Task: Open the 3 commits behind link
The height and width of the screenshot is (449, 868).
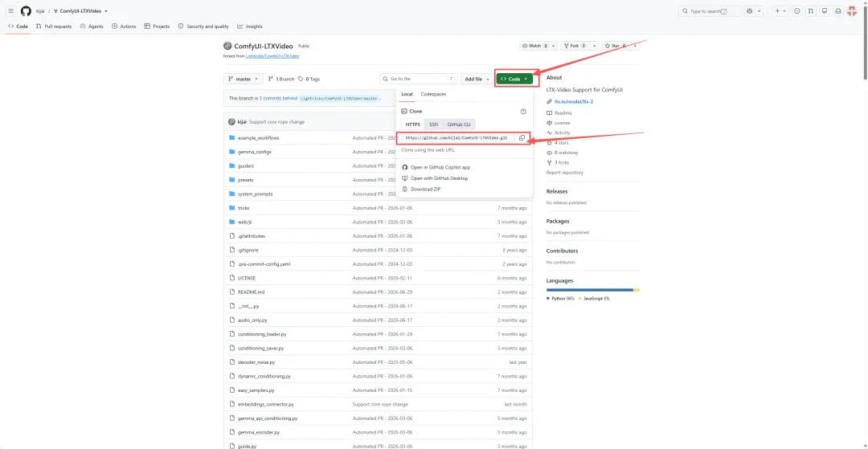Action: click(277, 98)
